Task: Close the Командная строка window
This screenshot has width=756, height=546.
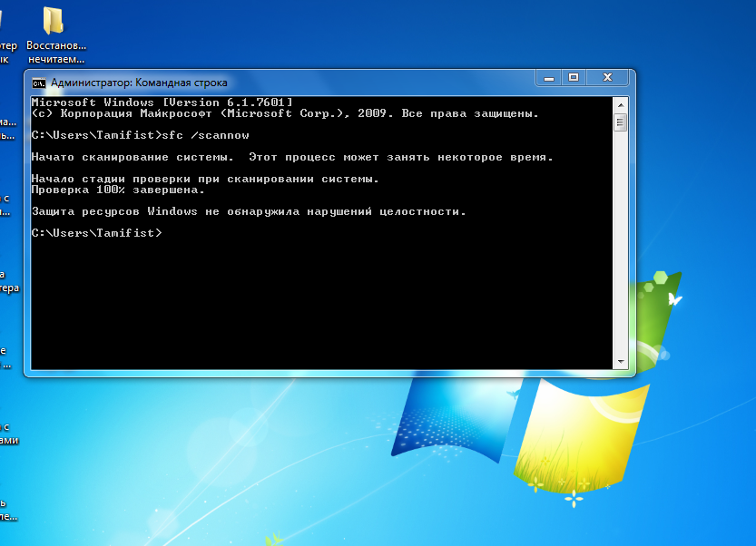Action: [607, 78]
